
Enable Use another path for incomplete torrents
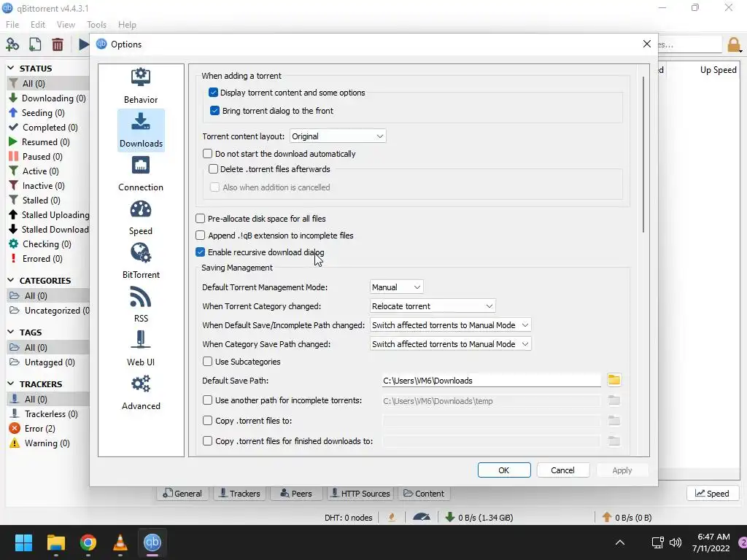click(x=207, y=400)
